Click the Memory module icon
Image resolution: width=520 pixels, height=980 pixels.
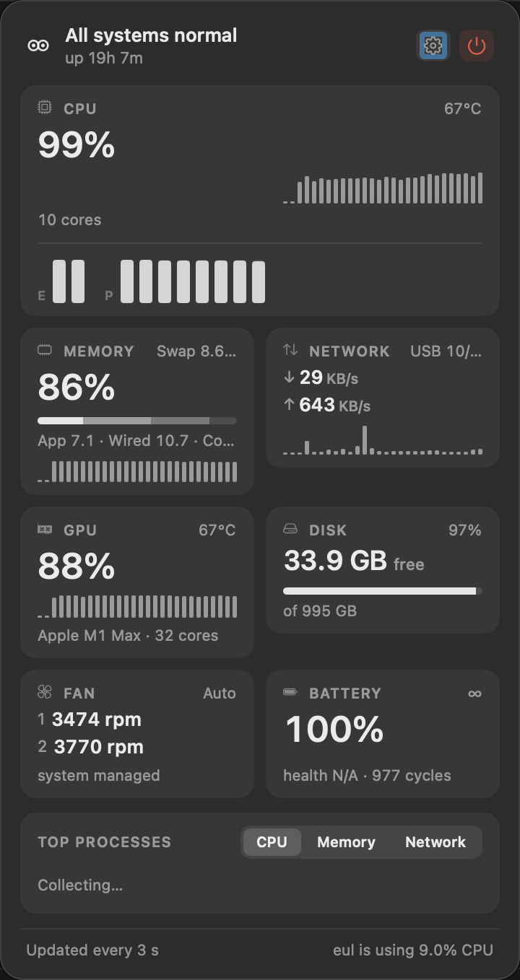45,351
